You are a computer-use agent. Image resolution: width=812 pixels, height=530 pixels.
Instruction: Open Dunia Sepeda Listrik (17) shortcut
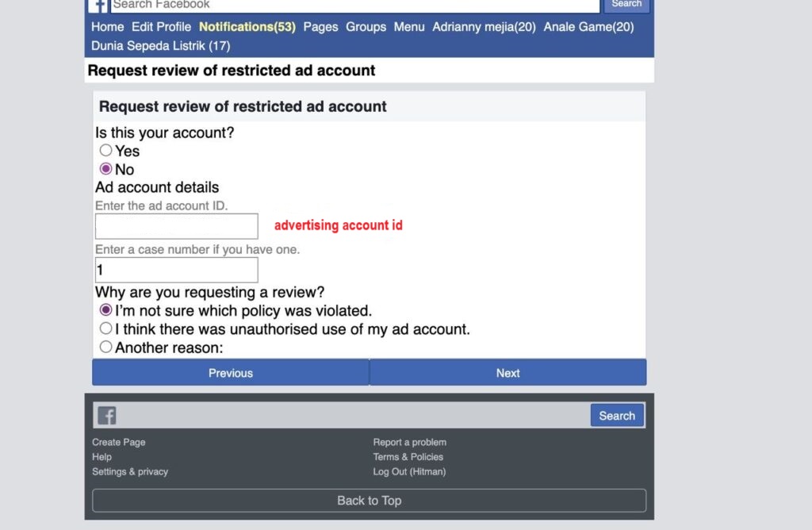[x=160, y=45]
